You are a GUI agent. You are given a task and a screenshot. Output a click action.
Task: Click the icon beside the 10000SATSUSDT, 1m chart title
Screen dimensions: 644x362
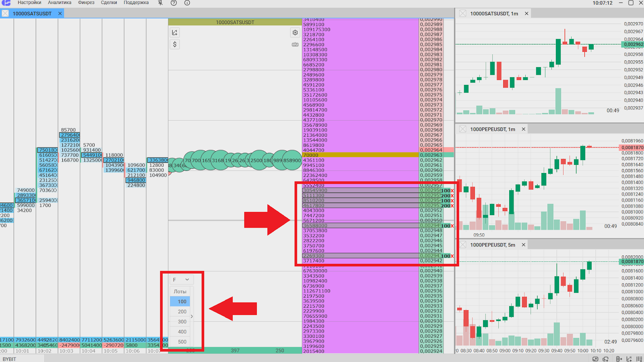point(463,13)
